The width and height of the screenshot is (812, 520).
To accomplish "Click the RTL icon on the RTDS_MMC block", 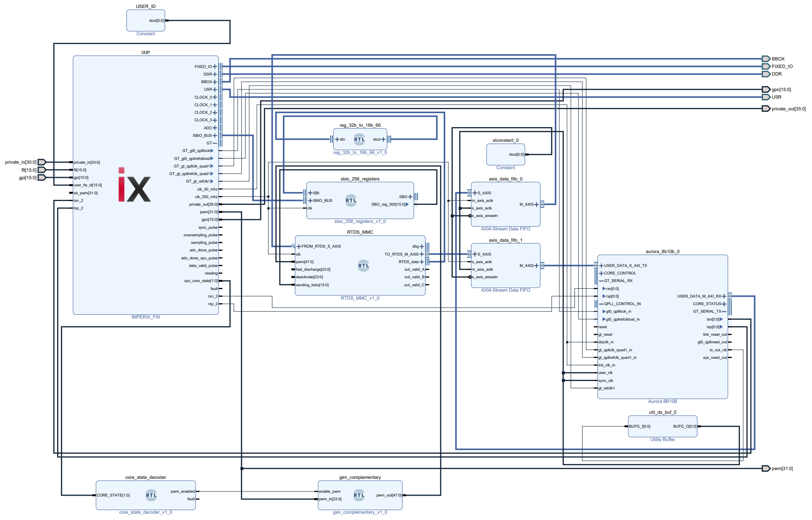I will tap(363, 265).
